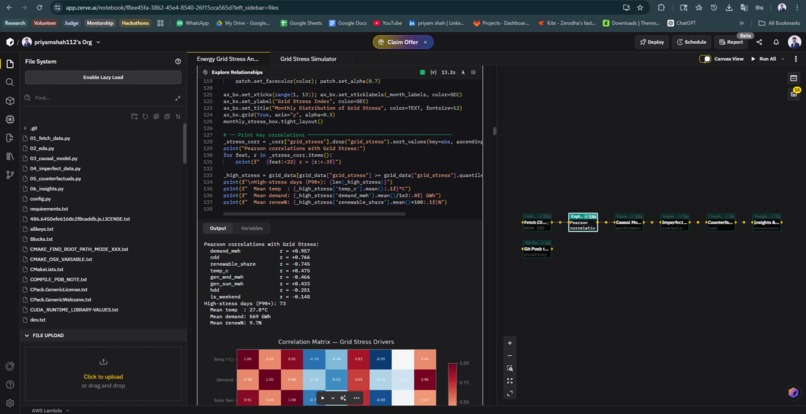Toggle the Canvas View switch
806x414 pixels.
pyautogui.click(x=705, y=59)
